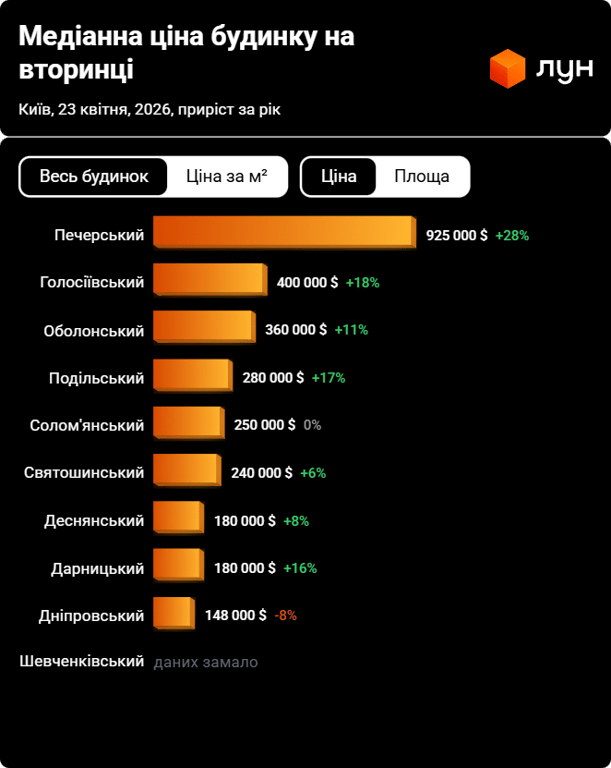Screen dimensions: 611x768
Task: Click the Святошинський district bar
Action: (x=186, y=472)
